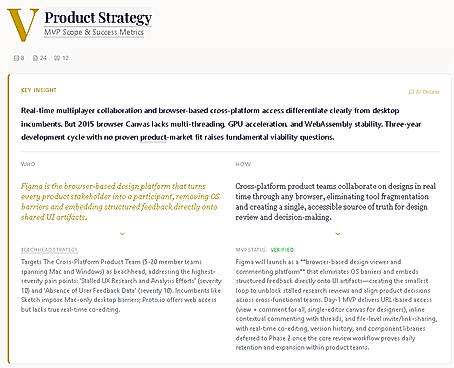Click the gold italic Figma positioning statement

coord(121,201)
